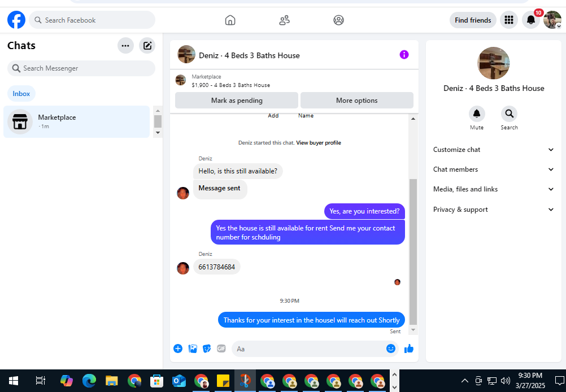
Task: Select the Inbox tab
Action: (x=21, y=94)
